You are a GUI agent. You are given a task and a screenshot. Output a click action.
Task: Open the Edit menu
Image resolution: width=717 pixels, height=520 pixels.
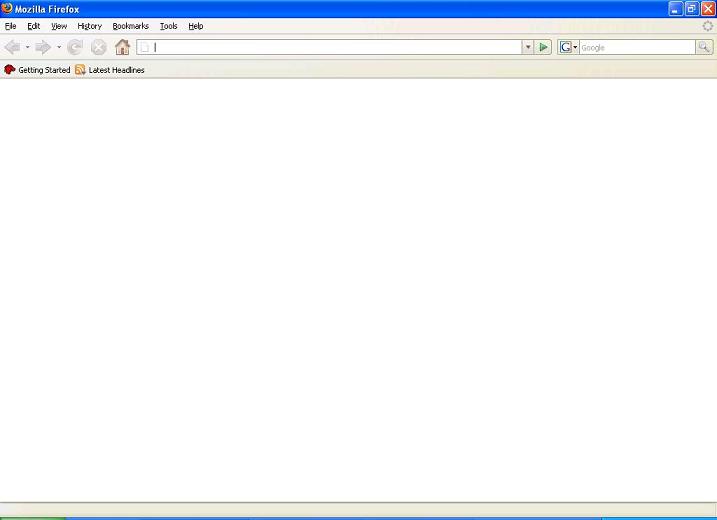pyautogui.click(x=34, y=26)
